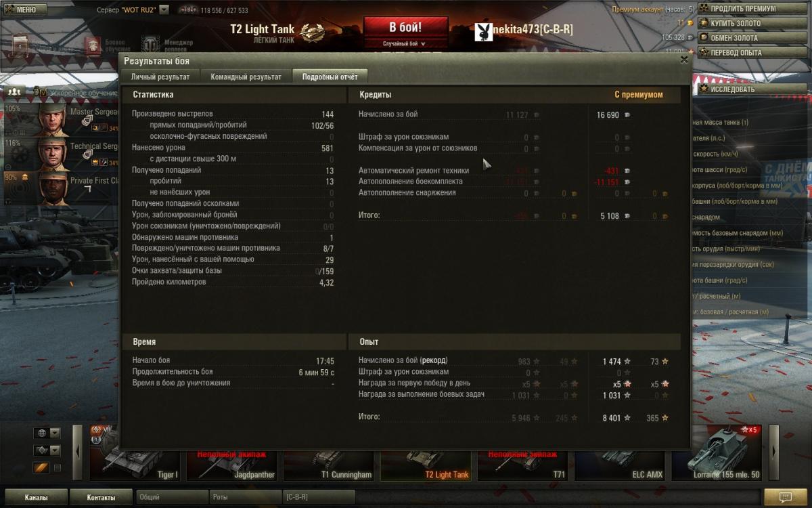The height and width of the screenshot is (508, 812).
Task: Open the chat speech-bubble icon bottom right
Action: click(785, 497)
